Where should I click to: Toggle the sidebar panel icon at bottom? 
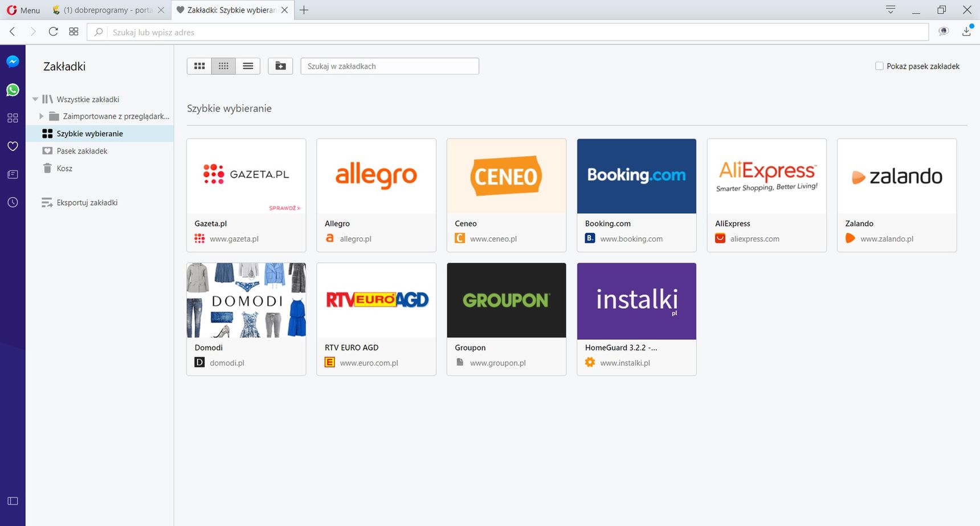click(13, 501)
